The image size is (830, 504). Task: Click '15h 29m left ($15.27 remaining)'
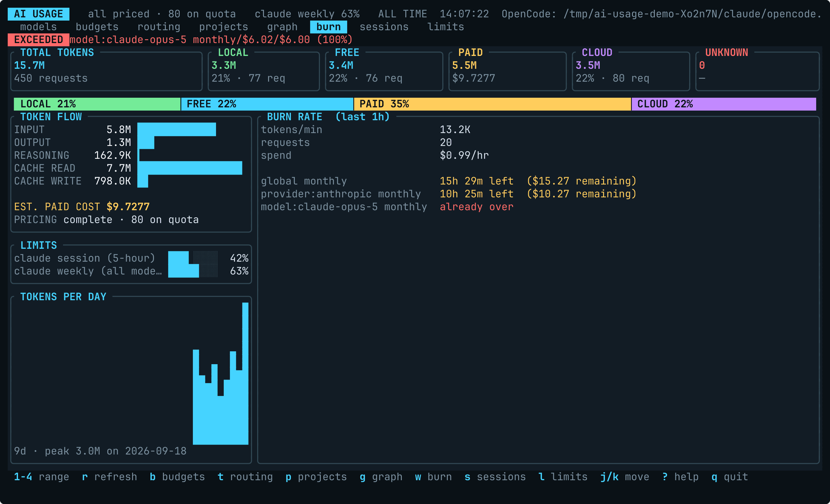[538, 181]
